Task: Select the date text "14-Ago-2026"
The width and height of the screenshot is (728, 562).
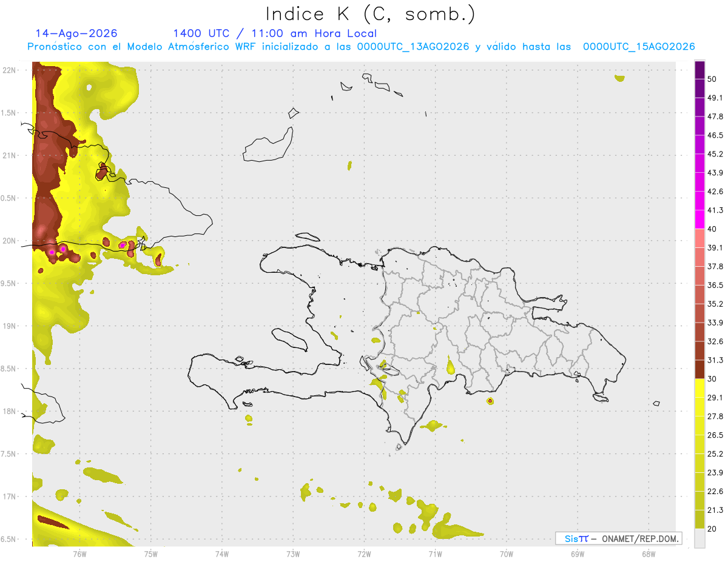Action: pos(76,33)
